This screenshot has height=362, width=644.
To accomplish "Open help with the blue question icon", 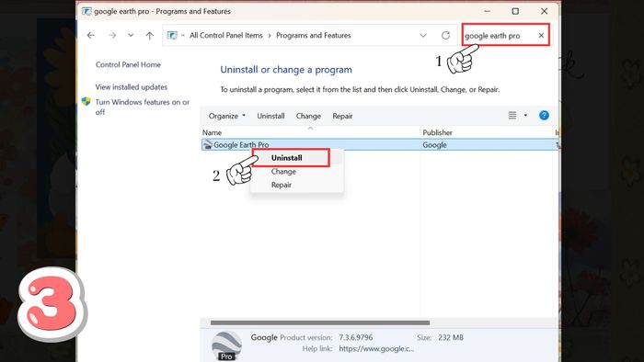I will [544, 116].
